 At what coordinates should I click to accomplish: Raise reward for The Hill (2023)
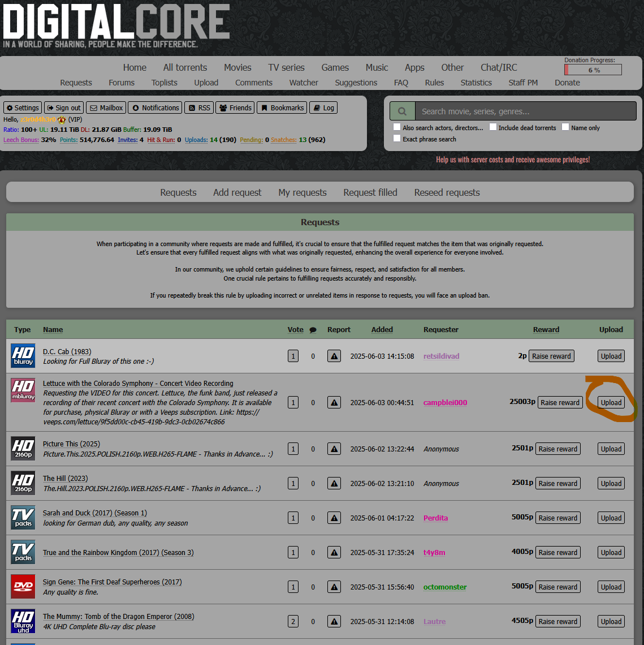[x=557, y=484]
